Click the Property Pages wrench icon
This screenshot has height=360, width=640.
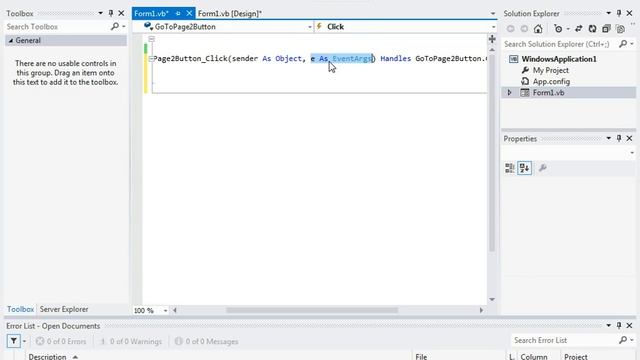pyautogui.click(x=542, y=168)
